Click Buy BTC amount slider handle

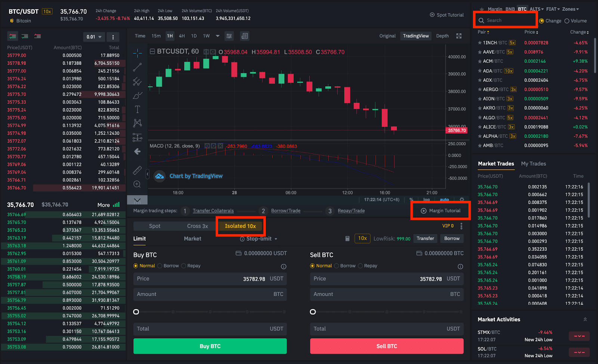point(136,312)
